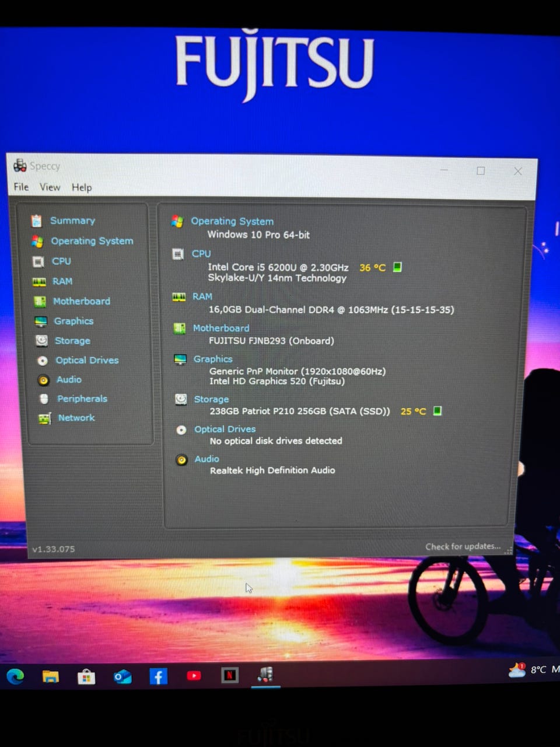This screenshot has width=560, height=747.
Task: Click Audio heading link in summary
Action: point(207,459)
